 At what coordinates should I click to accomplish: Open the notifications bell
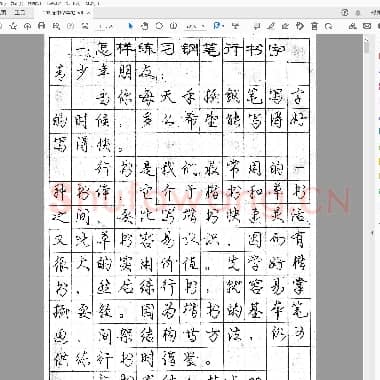coord(358,13)
